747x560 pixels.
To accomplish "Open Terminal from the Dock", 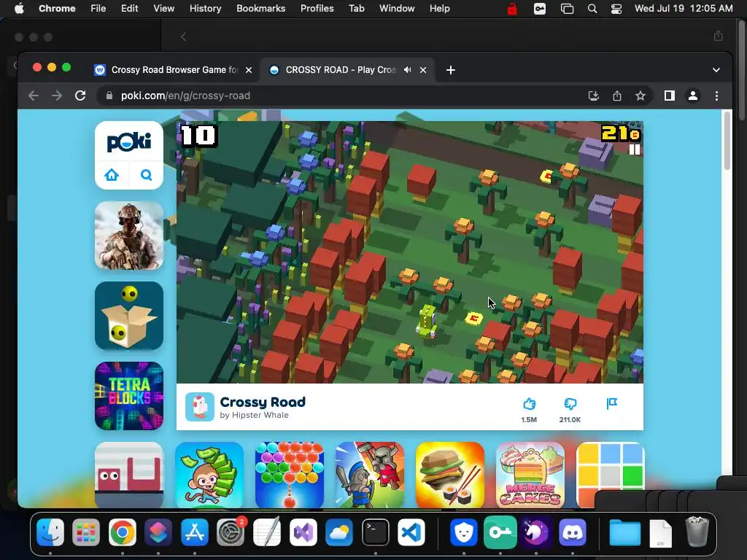I will pos(376,532).
